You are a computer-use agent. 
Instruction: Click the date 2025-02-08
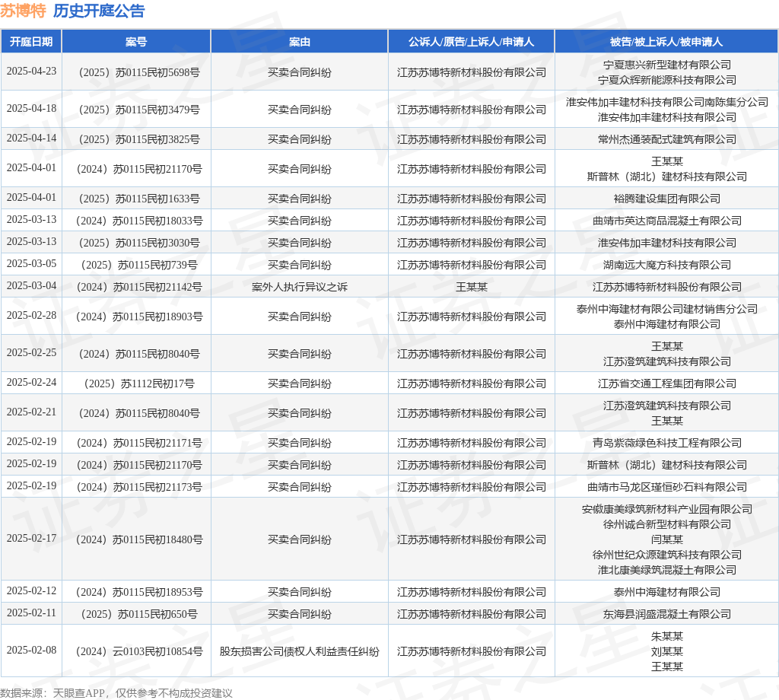coord(31,651)
